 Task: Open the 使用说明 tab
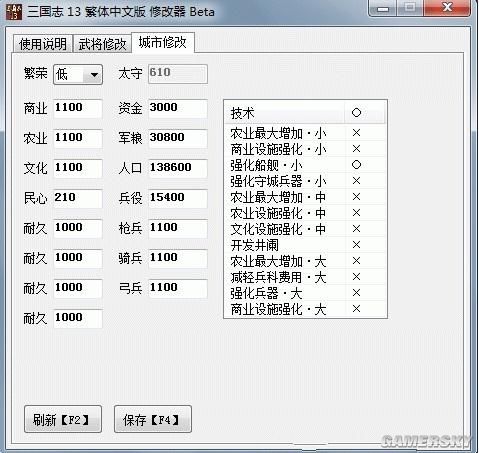[43, 44]
